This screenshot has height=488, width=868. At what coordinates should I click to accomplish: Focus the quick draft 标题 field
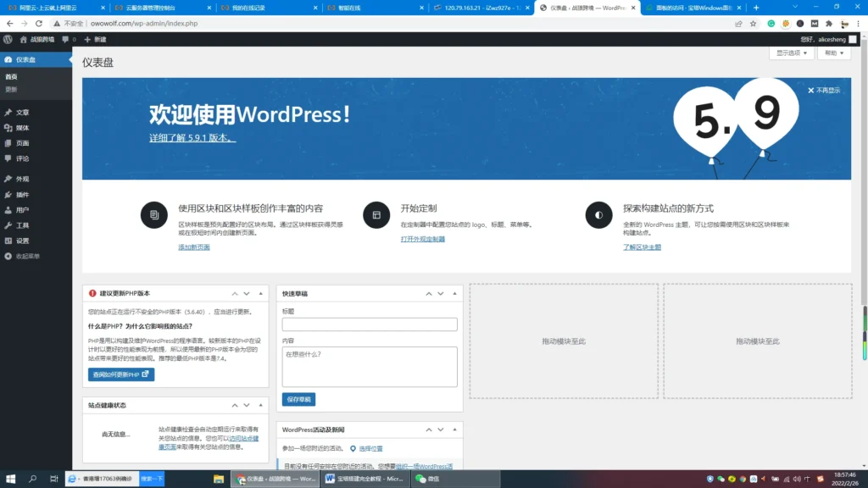tap(370, 324)
